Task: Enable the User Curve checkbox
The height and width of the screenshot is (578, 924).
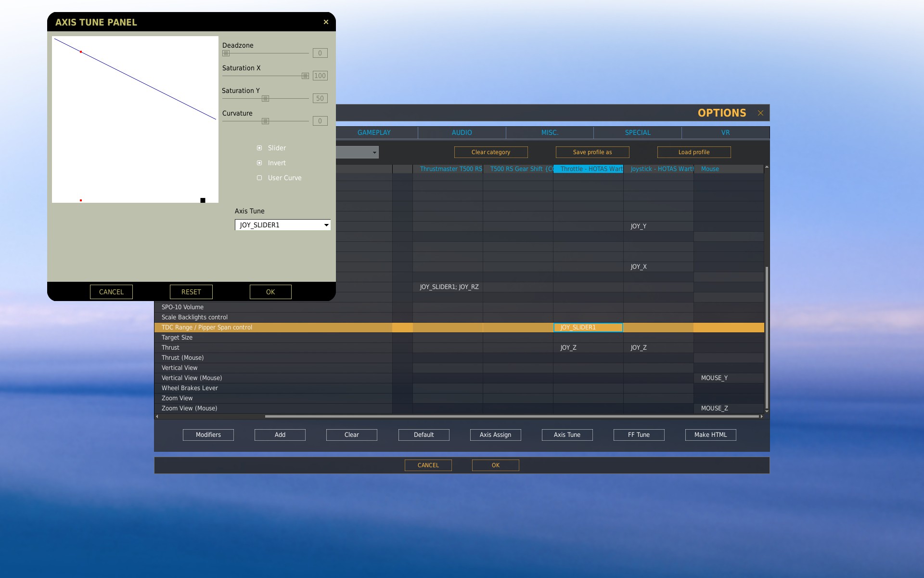Action: pos(259,178)
